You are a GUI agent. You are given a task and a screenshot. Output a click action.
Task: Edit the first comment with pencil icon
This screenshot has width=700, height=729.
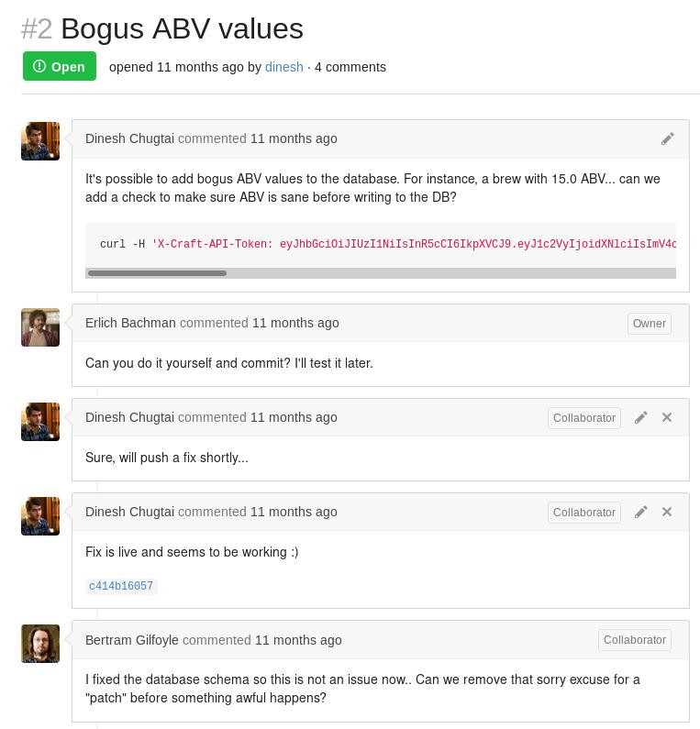pos(667,138)
